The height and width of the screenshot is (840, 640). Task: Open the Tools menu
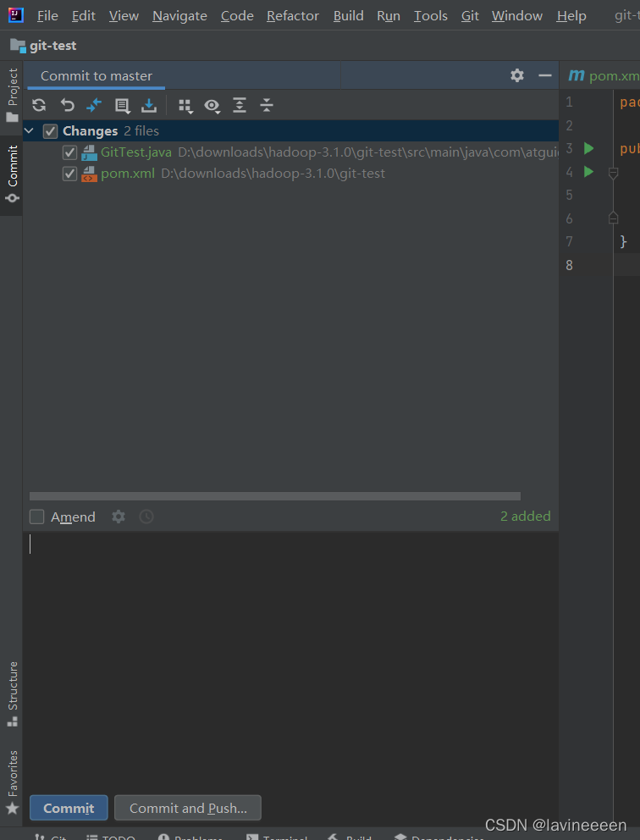point(431,16)
